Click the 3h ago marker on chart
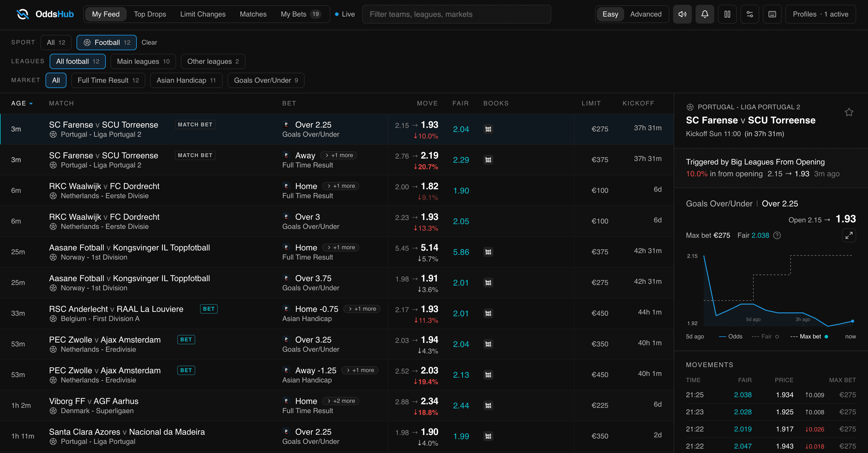This screenshot has height=453, width=868. pyautogui.click(x=803, y=319)
